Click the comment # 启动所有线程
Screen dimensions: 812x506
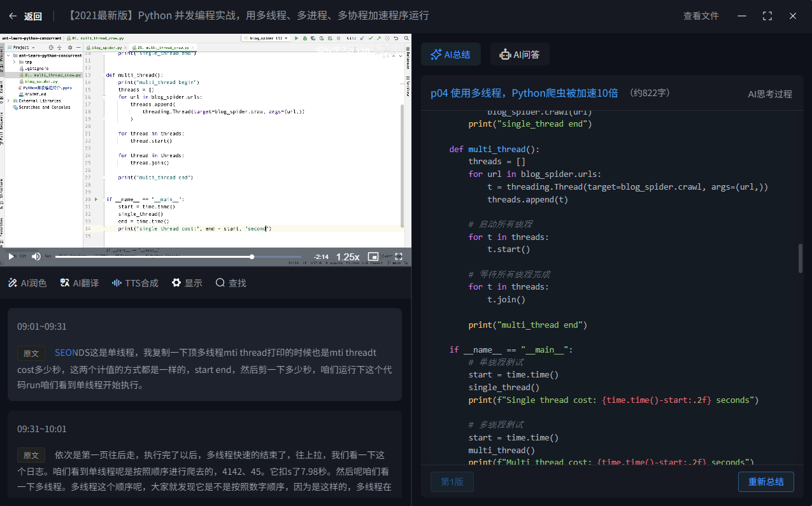point(500,225)
